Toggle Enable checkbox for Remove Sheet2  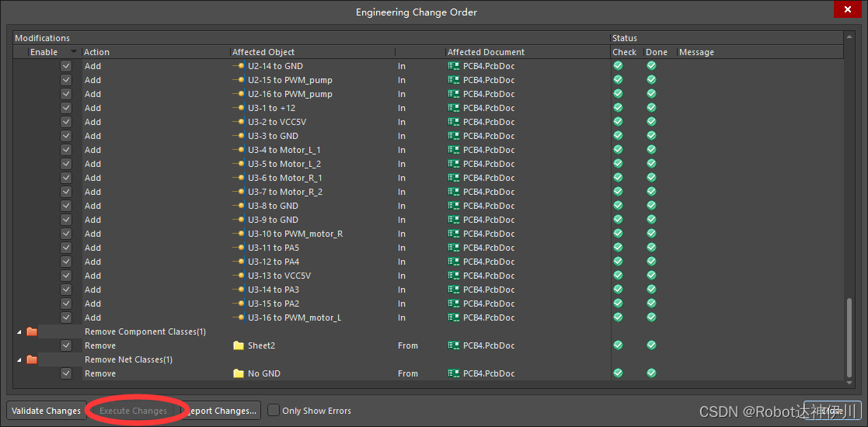[66, 345]
